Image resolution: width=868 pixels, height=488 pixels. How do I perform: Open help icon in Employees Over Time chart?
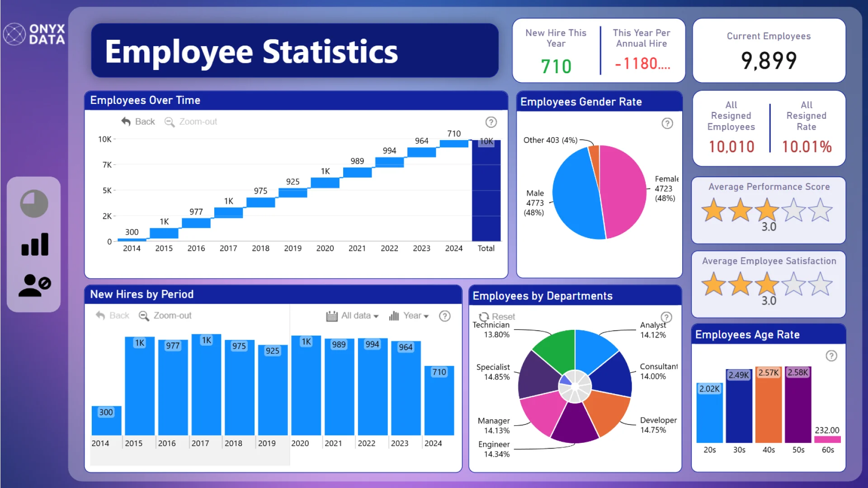491,122
